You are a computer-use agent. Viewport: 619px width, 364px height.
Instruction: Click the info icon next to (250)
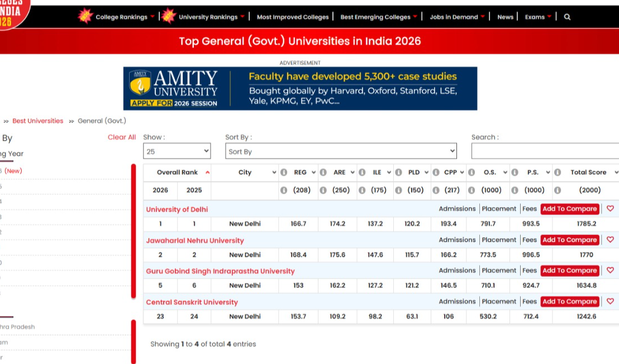click(323, 190)
